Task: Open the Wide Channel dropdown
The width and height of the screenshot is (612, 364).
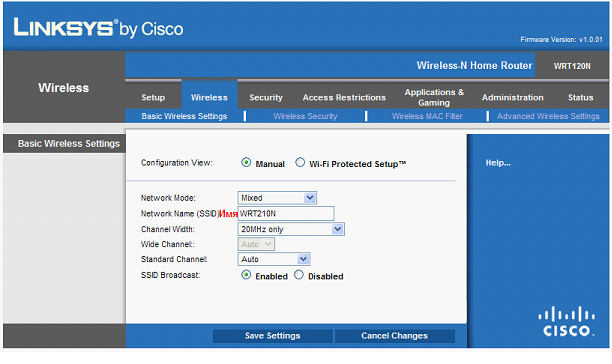Action: (x=256, y=244)
